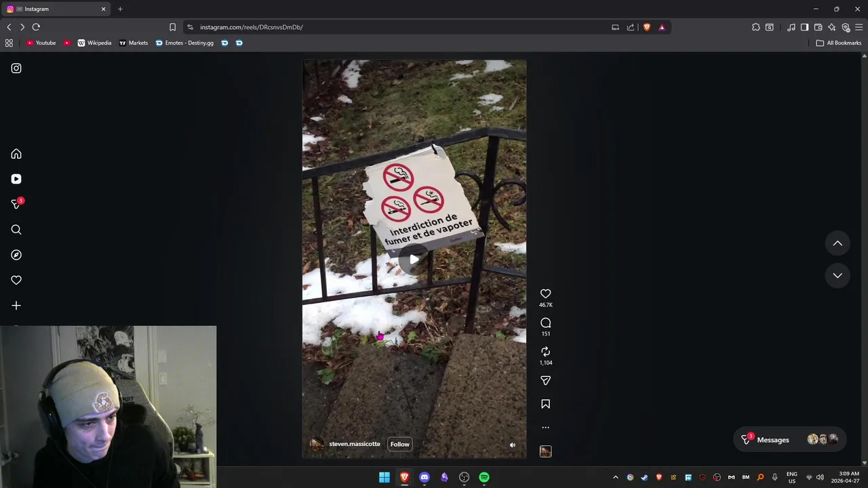Open Brave Shields lion icon
This screenshot has width=868, height=488.
coord(647,27)
